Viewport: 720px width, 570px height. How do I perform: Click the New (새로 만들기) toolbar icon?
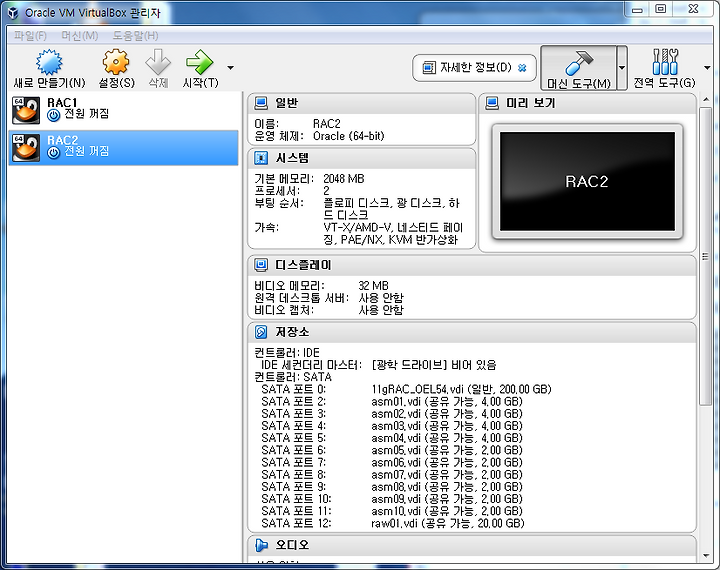(x=49, y=62)
